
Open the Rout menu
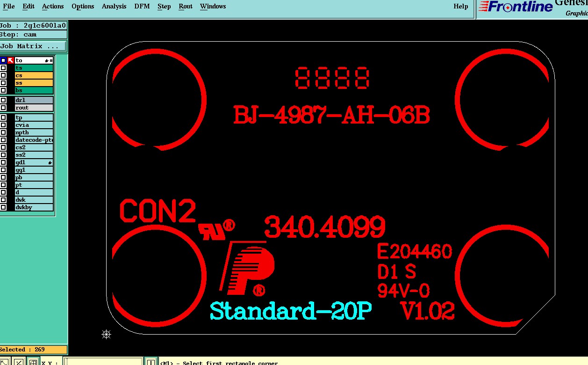(x=186, y=6)
